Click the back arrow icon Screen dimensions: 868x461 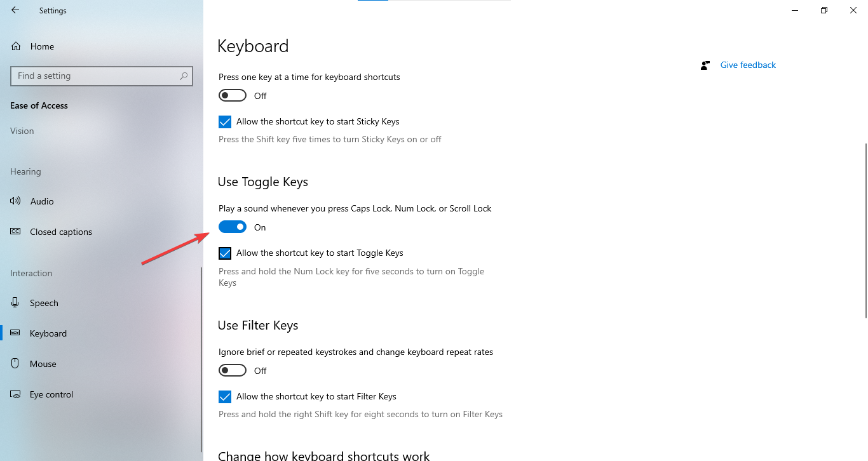[15, 10]
